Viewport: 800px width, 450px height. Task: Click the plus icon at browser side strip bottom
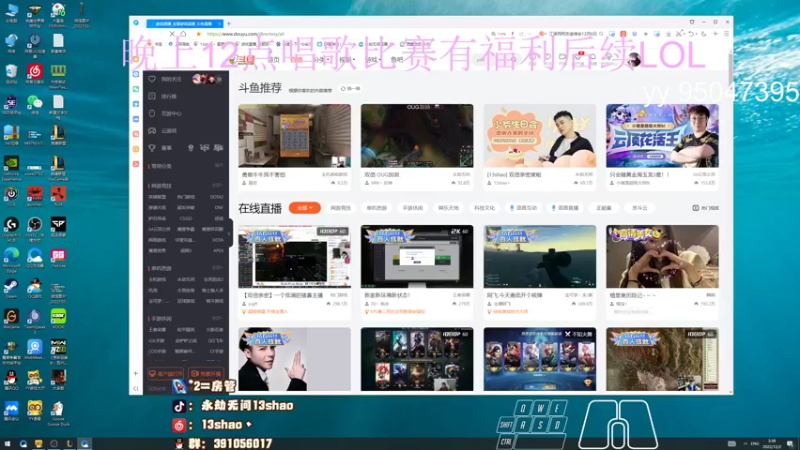tap(136, 373)
